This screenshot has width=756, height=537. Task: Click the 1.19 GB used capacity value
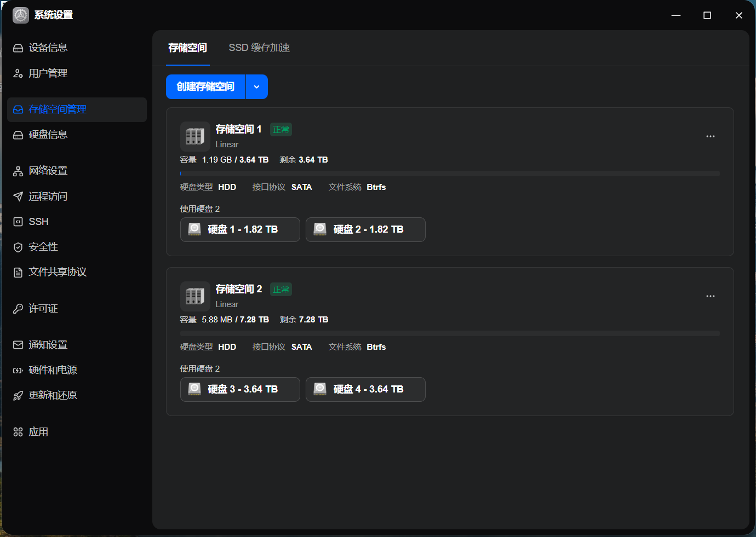[x=217, y=160]
